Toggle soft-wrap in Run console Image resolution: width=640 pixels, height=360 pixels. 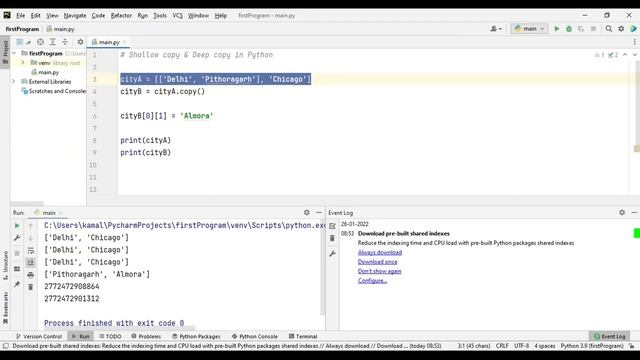[x=31, y=251]
